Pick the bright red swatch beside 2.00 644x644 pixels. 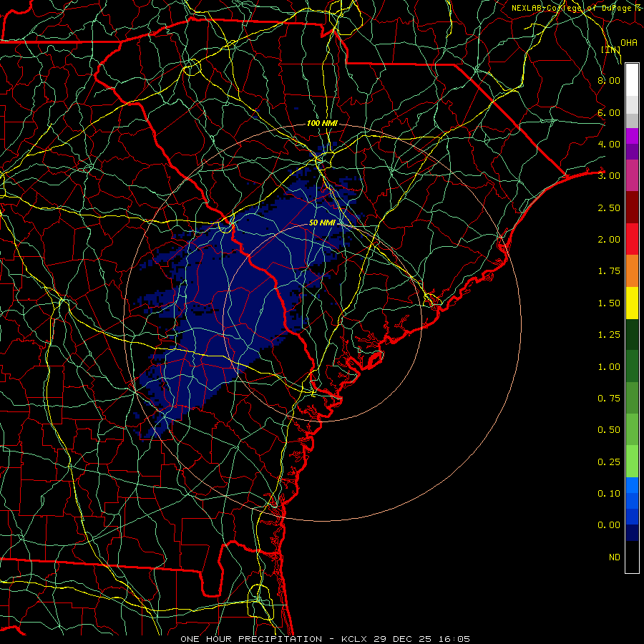(x=632, y=239)
